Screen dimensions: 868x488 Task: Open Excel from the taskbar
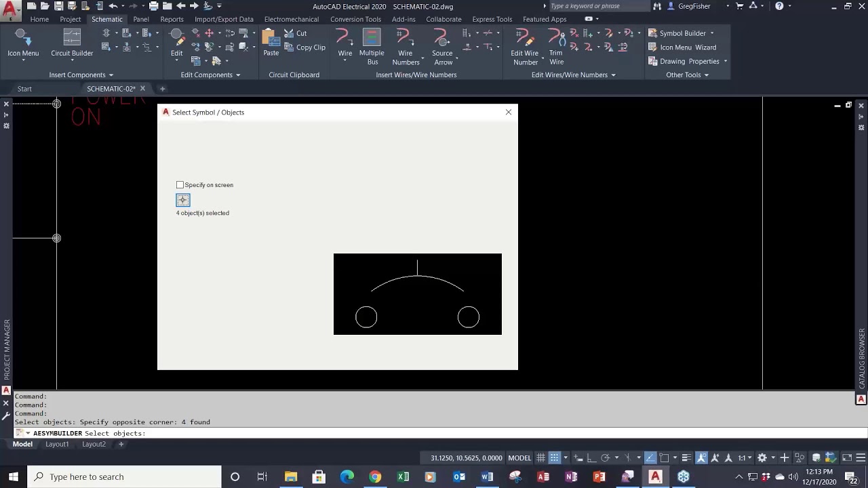click(403, 477)
